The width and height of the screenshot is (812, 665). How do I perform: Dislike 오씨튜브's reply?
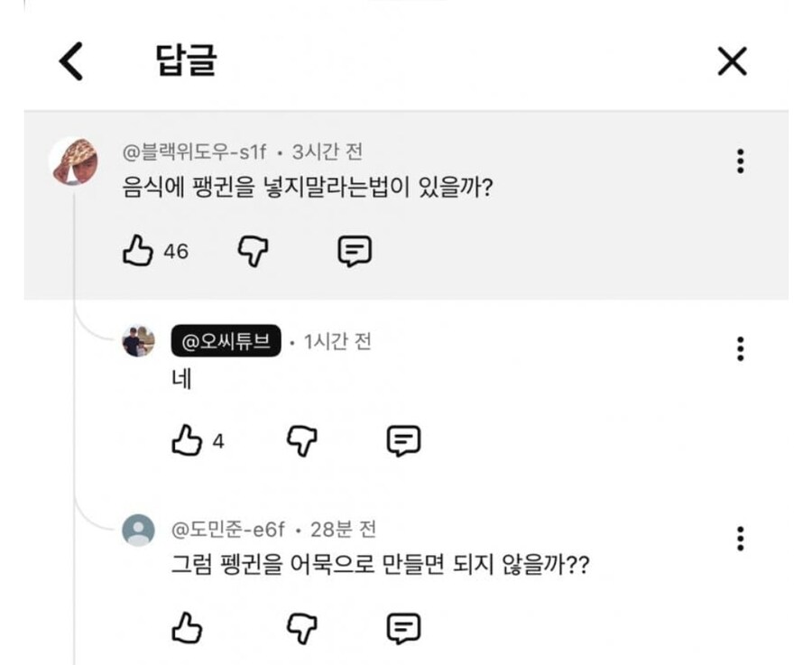[x=303, y=440]
